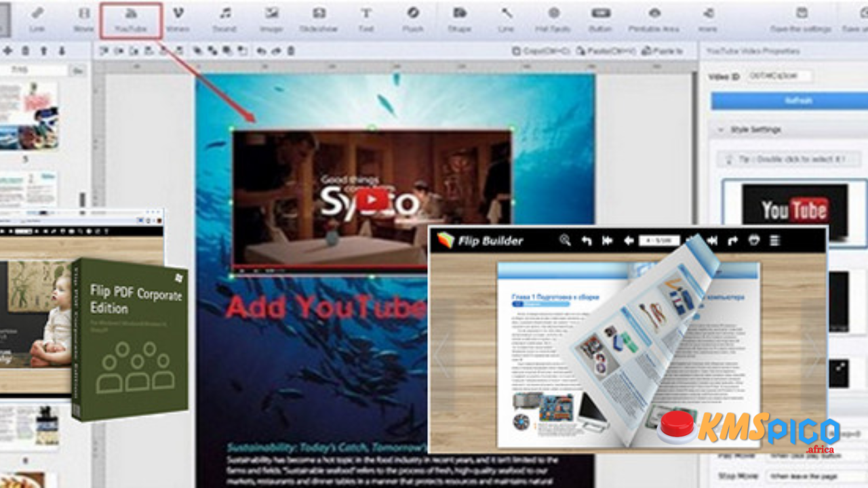Click the zoom magnifier in the Flip Builder toolbar
Image resolution: width=868 pixels, height=488 pixels.
(x=565, y=241)
